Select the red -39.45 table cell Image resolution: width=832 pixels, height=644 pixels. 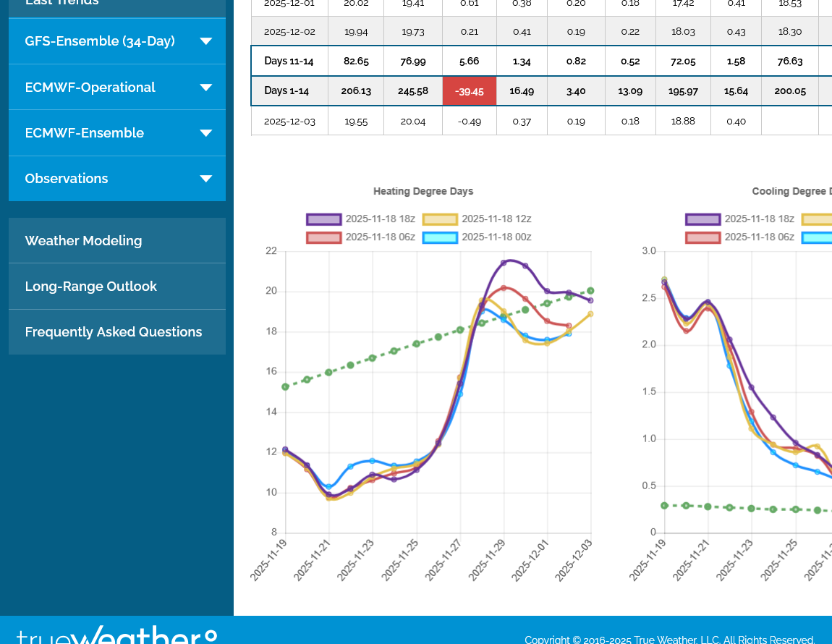click(x=470, y=91)
